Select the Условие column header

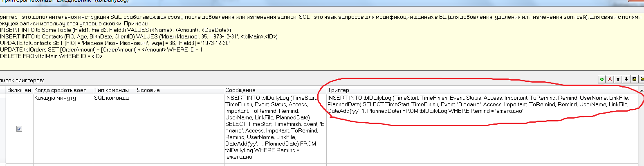coord(148,90)
